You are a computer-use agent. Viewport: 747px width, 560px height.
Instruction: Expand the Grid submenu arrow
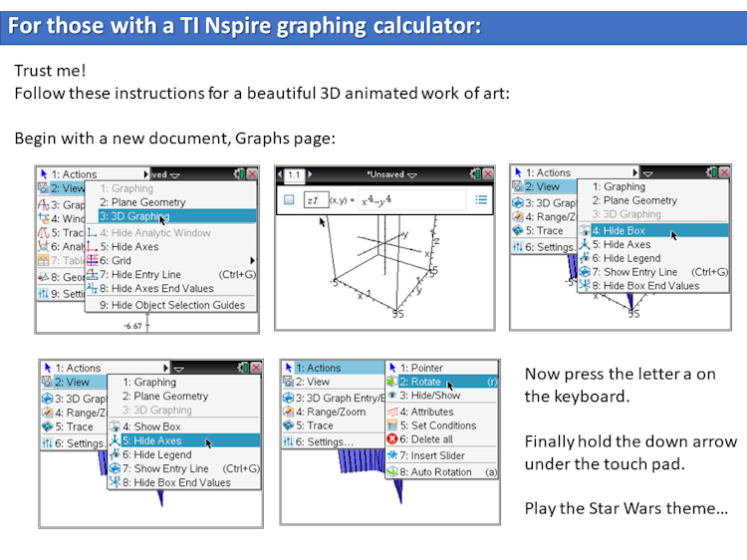(x=253, y=260)
